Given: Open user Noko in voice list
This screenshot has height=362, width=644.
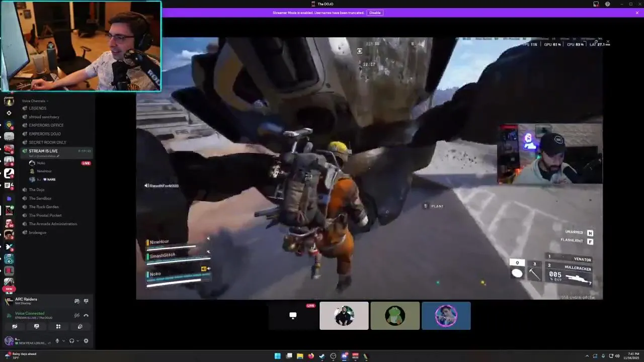Looking at the screenshot, I should 41,163.
